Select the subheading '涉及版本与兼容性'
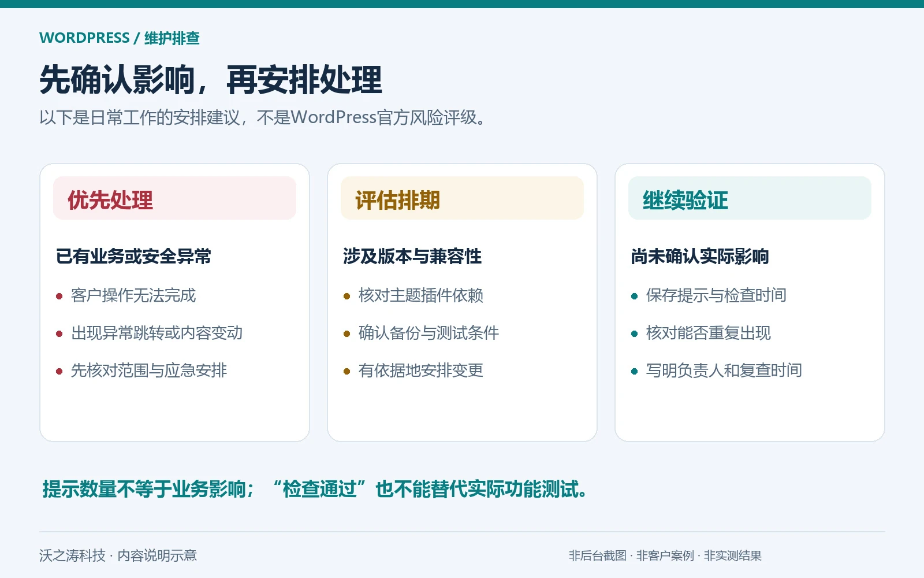This screenshot has height=578, width=924. click(x=412, y=256)
